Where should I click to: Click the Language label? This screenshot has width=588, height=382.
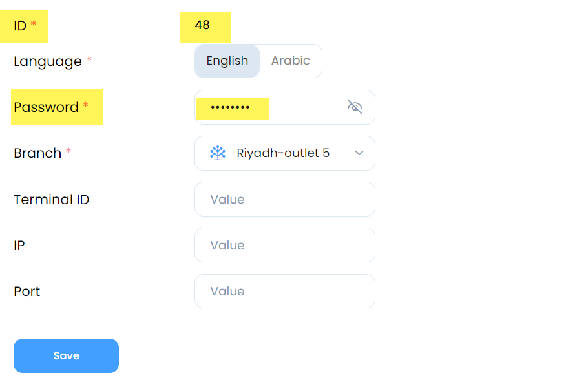(48, 61)
